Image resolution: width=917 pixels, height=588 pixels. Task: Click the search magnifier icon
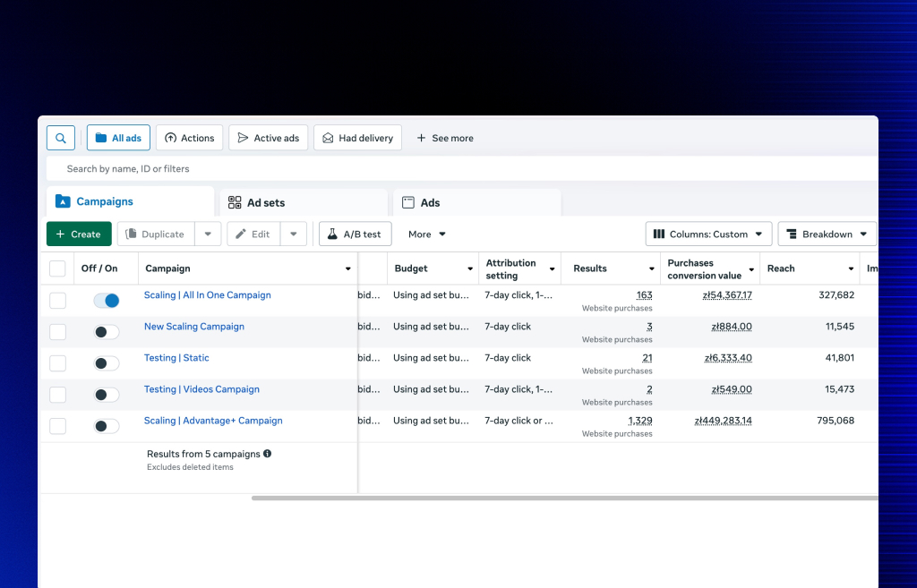point(60,138)
